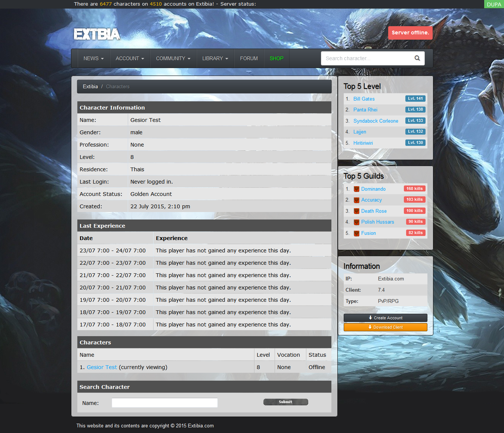
Task: Open the Gesior Test character link
Action: [x=102, y=367]
